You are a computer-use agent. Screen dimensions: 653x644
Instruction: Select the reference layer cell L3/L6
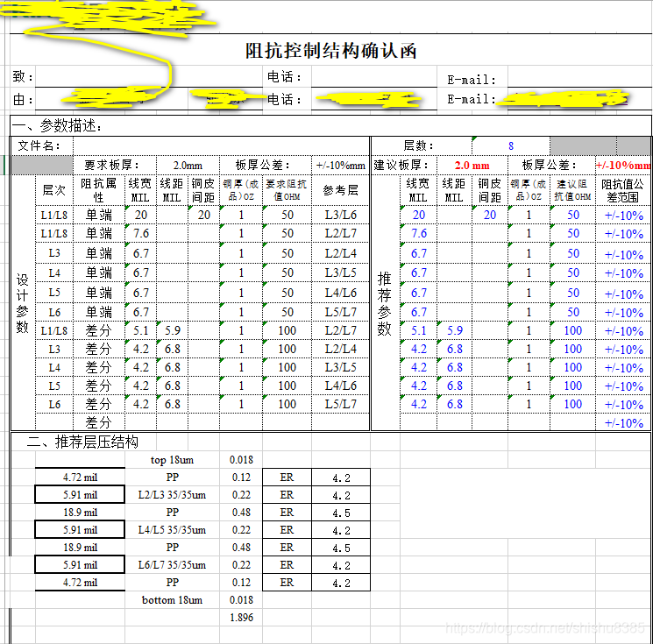341,215
